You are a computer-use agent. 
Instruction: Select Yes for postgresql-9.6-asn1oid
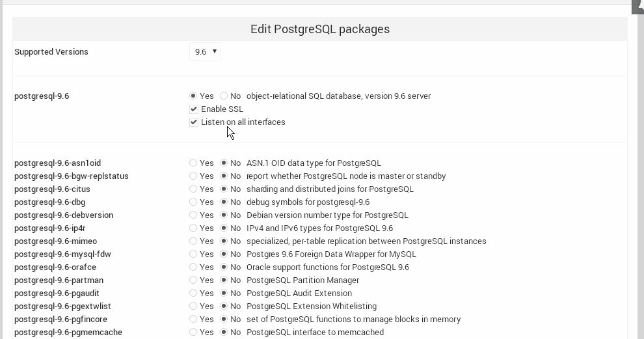click(193, 163)
